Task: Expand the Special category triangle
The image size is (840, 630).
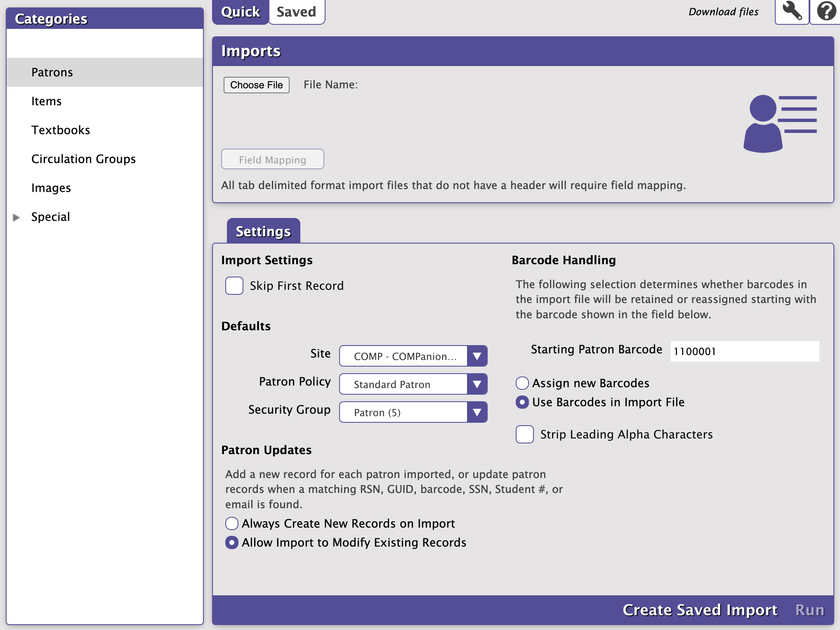Action: click(17, 217)
